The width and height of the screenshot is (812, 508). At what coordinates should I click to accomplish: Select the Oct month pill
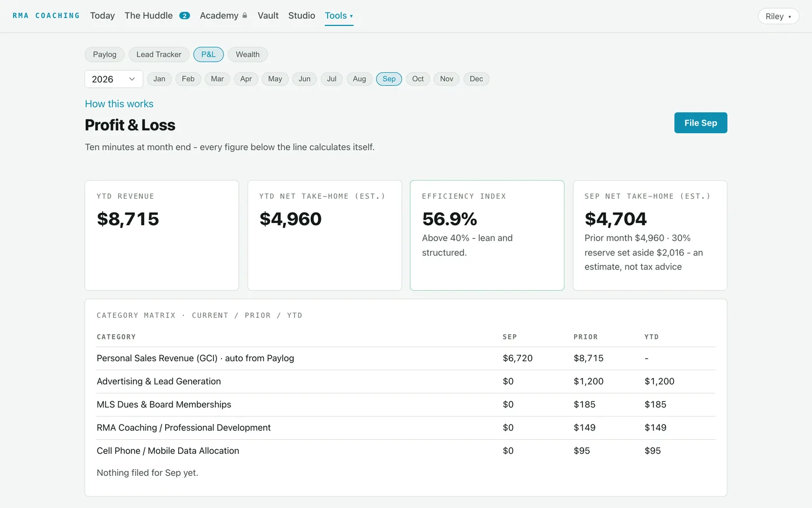pyautogui.click(x=418, y=79)
